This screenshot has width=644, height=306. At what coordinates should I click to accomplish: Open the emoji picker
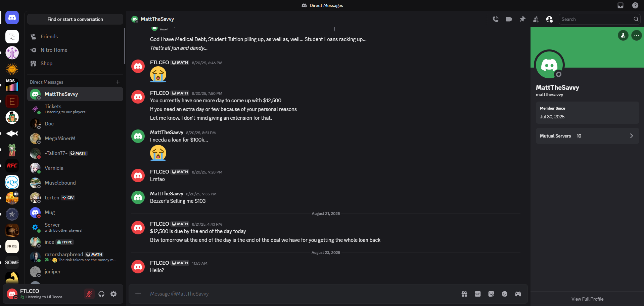click(x=505, y=294)
